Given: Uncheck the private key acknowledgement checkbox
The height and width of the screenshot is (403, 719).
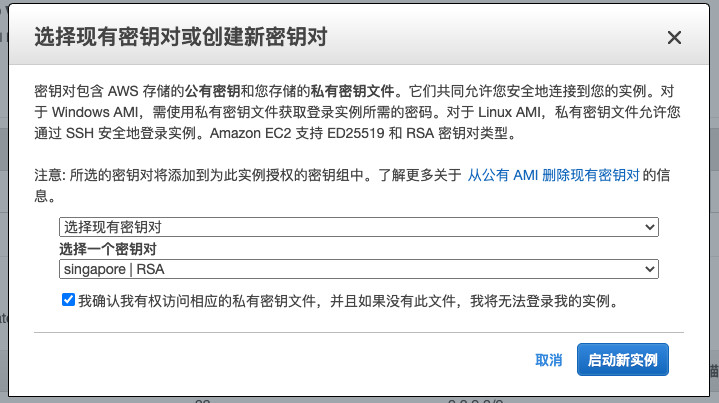Looking at the screenshot, I should pos(68,299).
